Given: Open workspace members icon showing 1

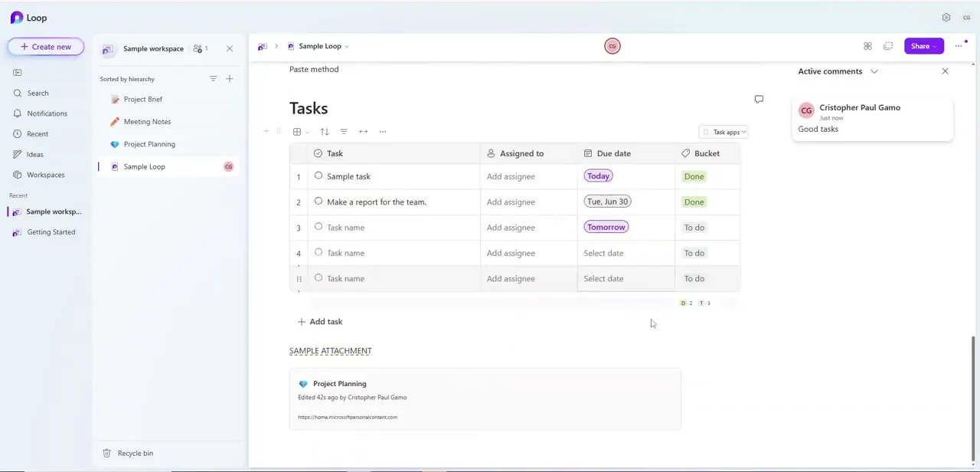Looking at the screenshot, I should [x=201, y=49].
